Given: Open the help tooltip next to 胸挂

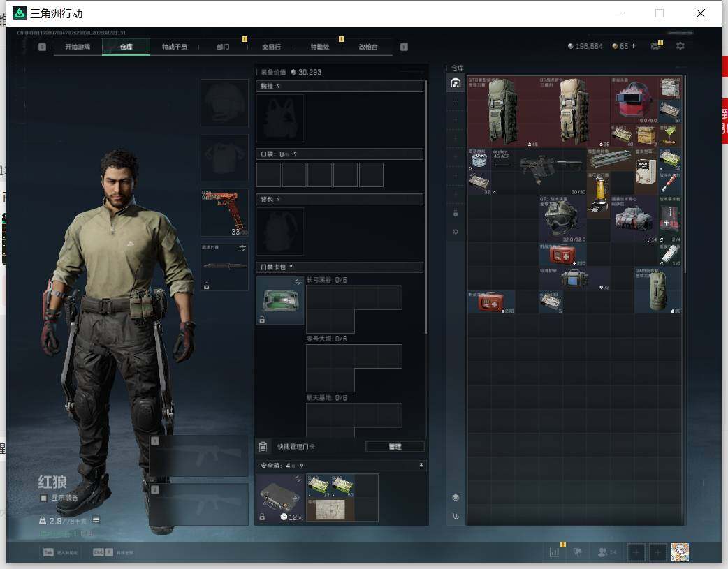Looking at the screenshot, I should 278,87.
